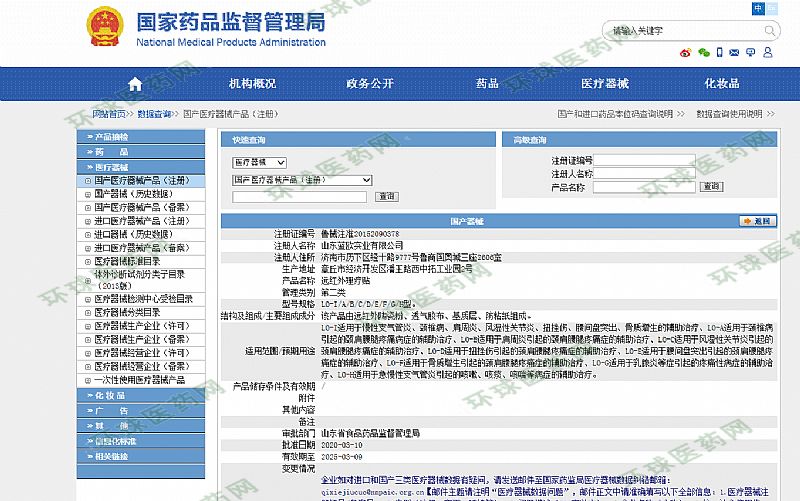The width and height of the screenshot is (800, 501).
Task: Click the magnifier search icon
Action: pyautogui.click(x=770, y=30)
